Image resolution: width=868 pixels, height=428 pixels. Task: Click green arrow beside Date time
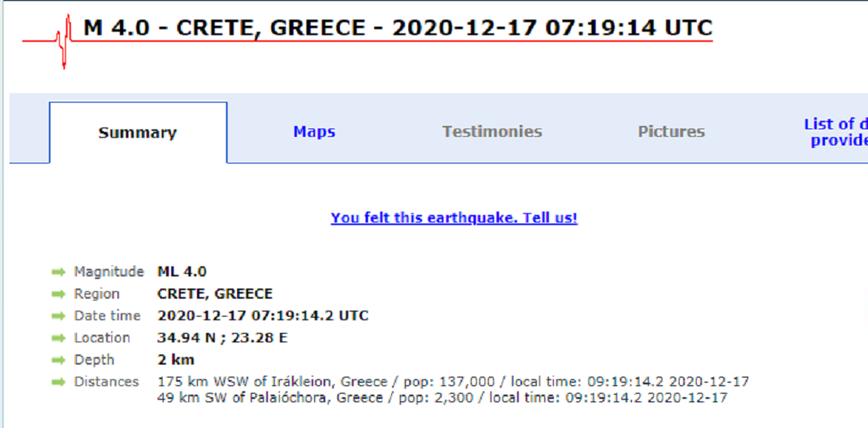pos(58,316)
